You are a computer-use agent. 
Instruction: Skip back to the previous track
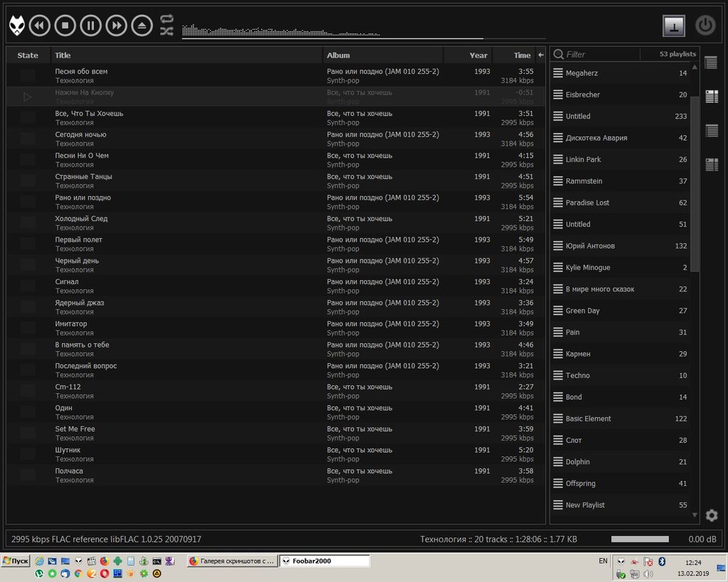[x=39, y=26]
